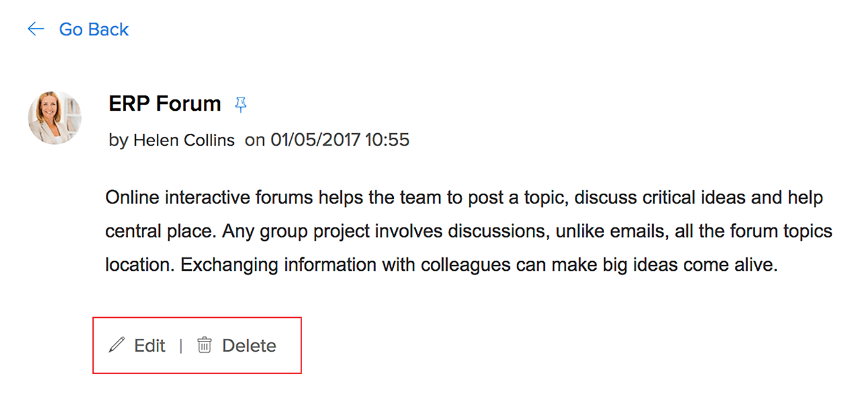This screenshot has height=395, width=868.
Task: Click the left arrow back icon
Action: coord(36,29)
